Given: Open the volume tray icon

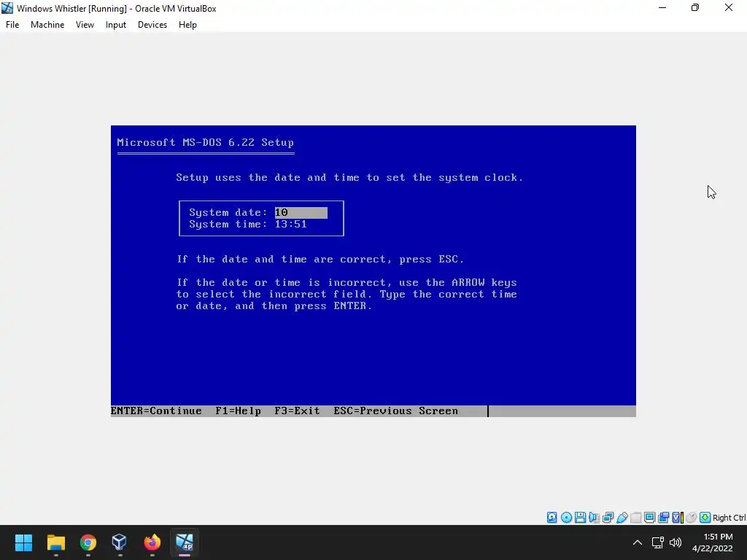Looking at the screenshot, I should (x=676, y=542).
